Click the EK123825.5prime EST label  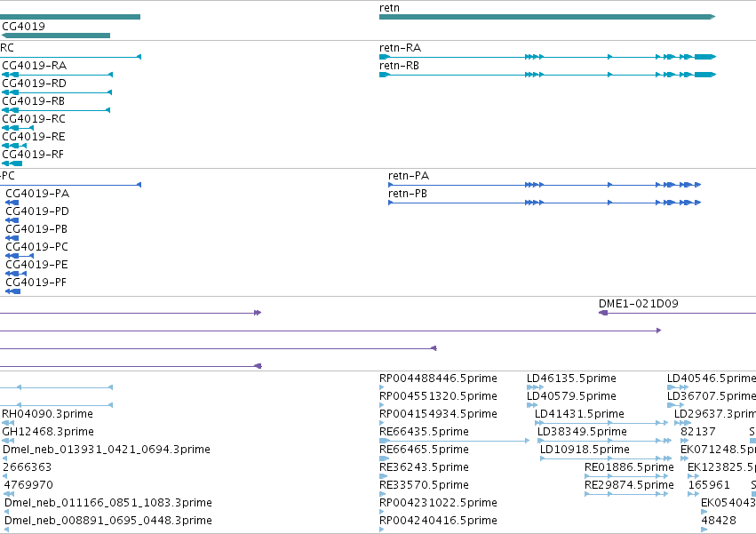coord(721,467)
